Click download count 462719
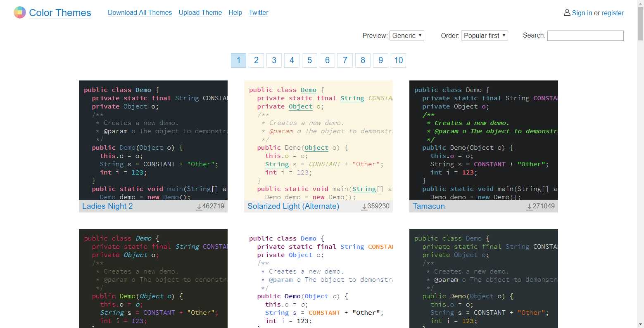The width and height of the screenshot is (644, 328). tap(213, 206)
